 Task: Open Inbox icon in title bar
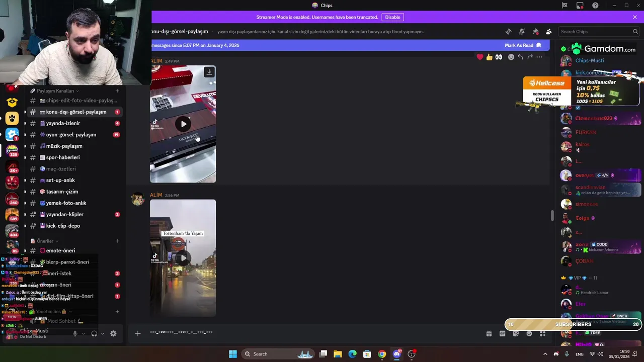(580, 6)
